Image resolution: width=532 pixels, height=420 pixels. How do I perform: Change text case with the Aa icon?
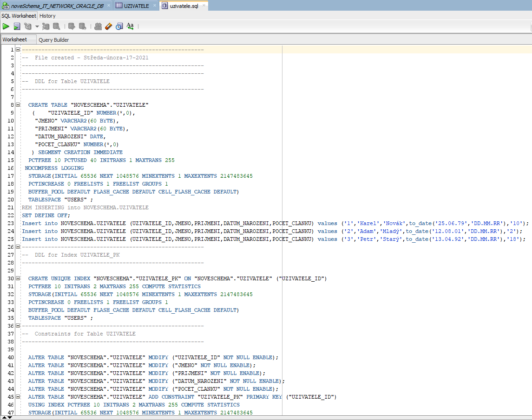(x=130, y=26)
